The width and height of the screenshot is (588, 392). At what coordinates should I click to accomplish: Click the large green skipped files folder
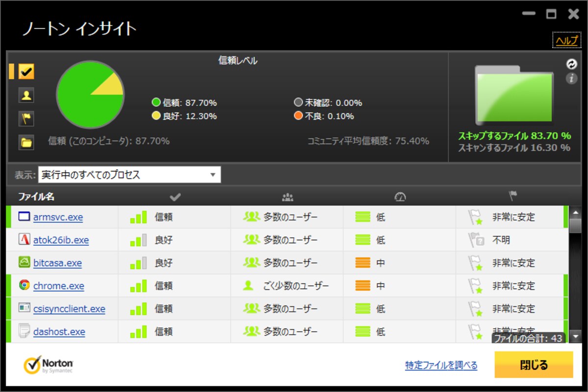point(514,95)
